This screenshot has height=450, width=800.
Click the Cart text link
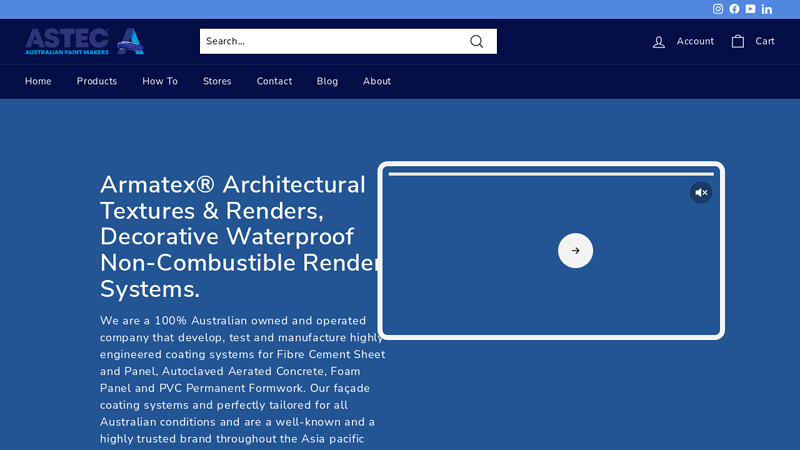pyautogui.click(x=765, y=41)
